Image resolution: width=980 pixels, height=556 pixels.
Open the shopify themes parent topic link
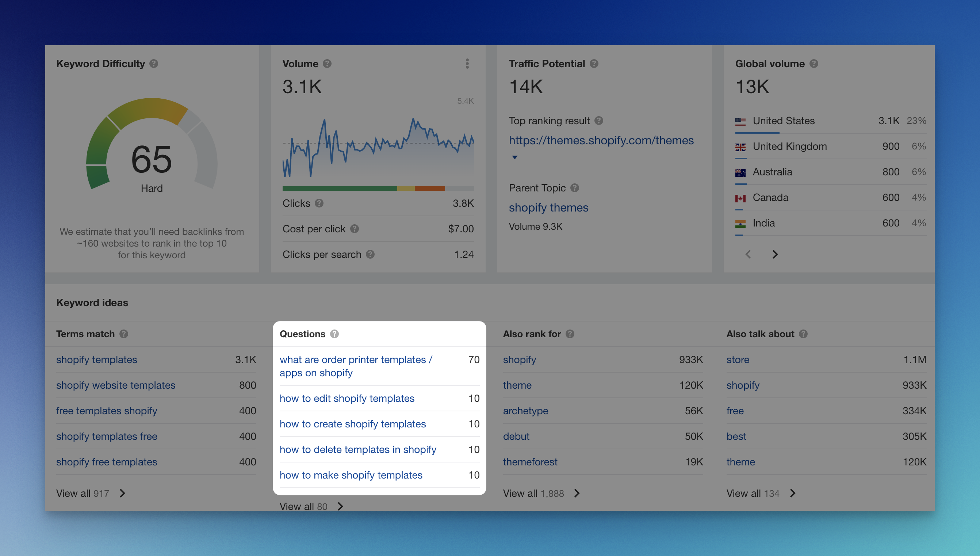[548, 208]
